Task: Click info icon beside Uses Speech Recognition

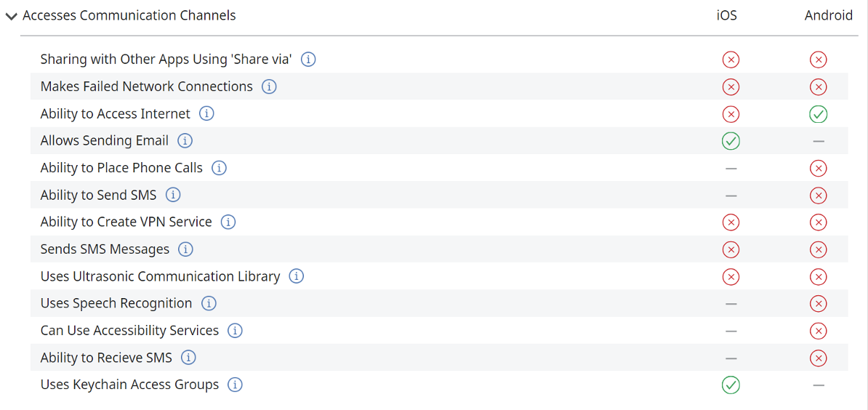Action: click(209, 303)
